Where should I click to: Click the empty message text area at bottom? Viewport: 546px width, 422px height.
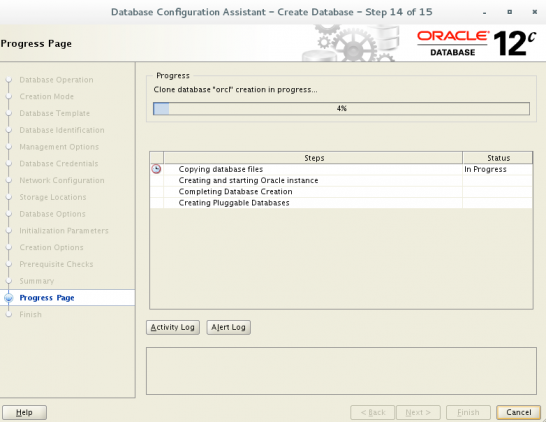coord(341,371)
